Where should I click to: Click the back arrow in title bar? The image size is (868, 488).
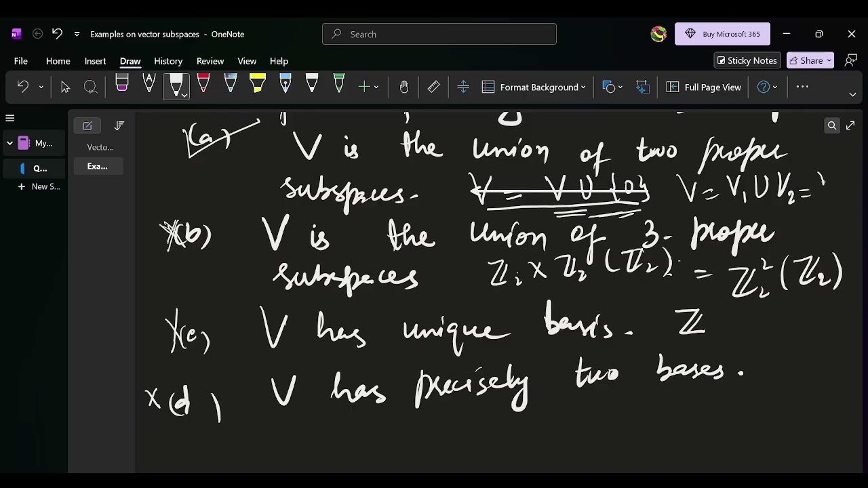pos(38,34)
